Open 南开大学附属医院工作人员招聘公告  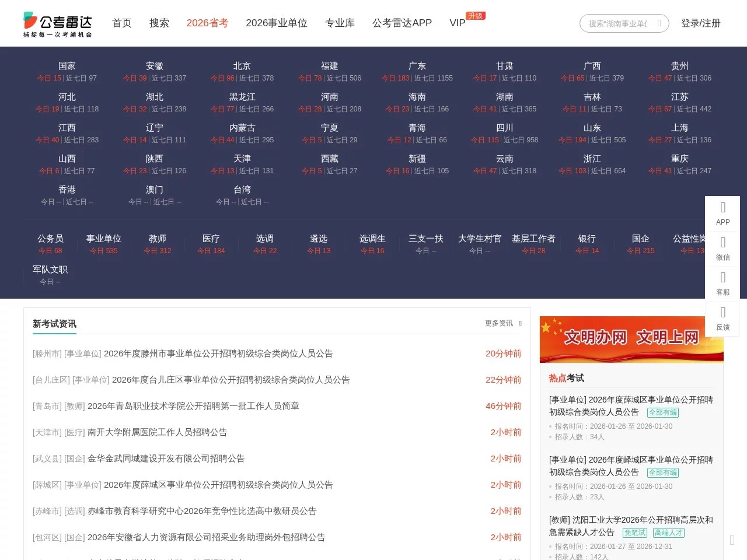[x=157, y=432]
